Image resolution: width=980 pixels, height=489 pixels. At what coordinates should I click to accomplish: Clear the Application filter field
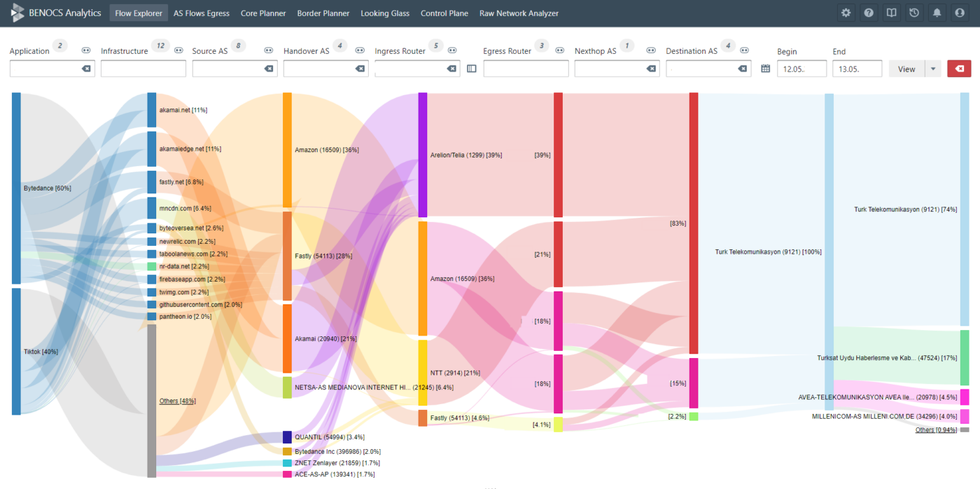(x=86, y=69)
